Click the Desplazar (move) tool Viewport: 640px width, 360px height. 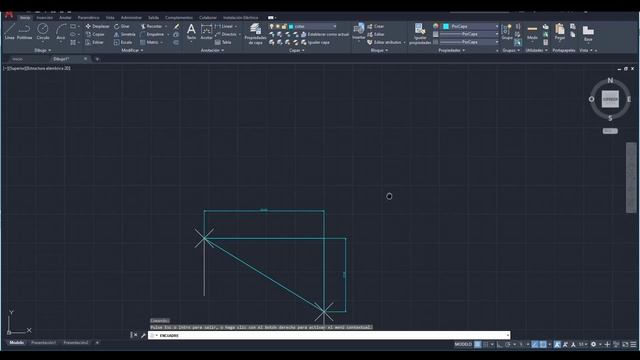pos(97,26)
